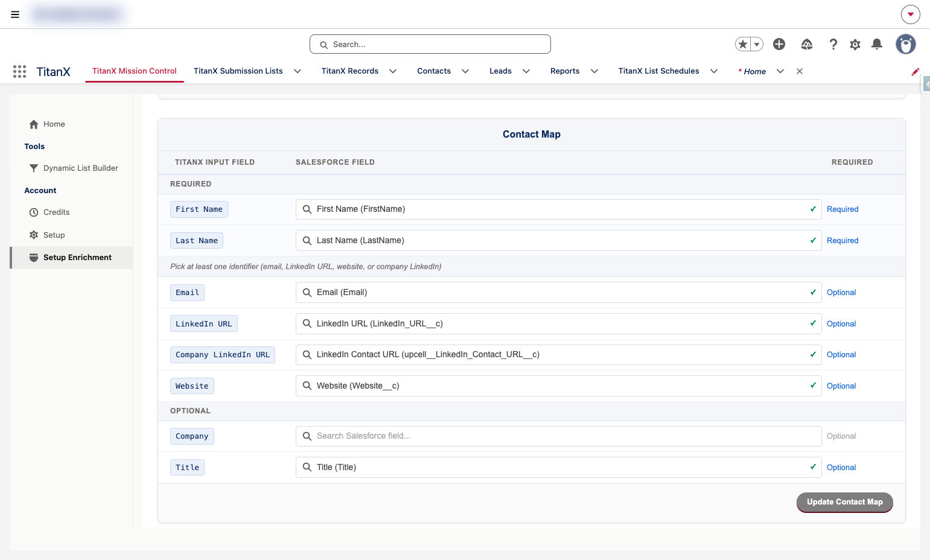
Task: Open Setup in the sidebar
Action: 47,235
